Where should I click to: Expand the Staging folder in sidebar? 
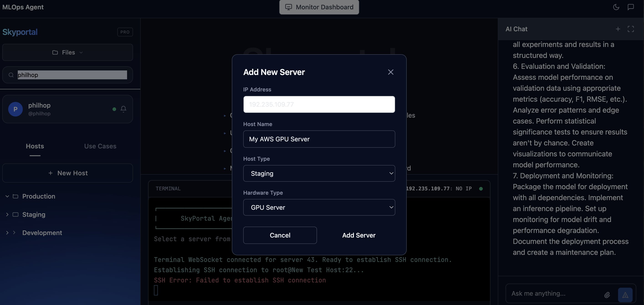click(7, 215)
